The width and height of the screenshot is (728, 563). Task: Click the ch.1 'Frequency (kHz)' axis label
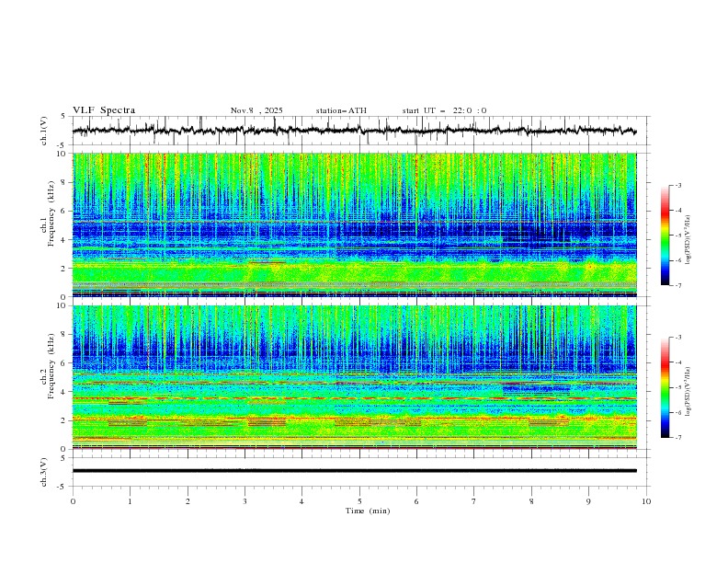[51, 213]
